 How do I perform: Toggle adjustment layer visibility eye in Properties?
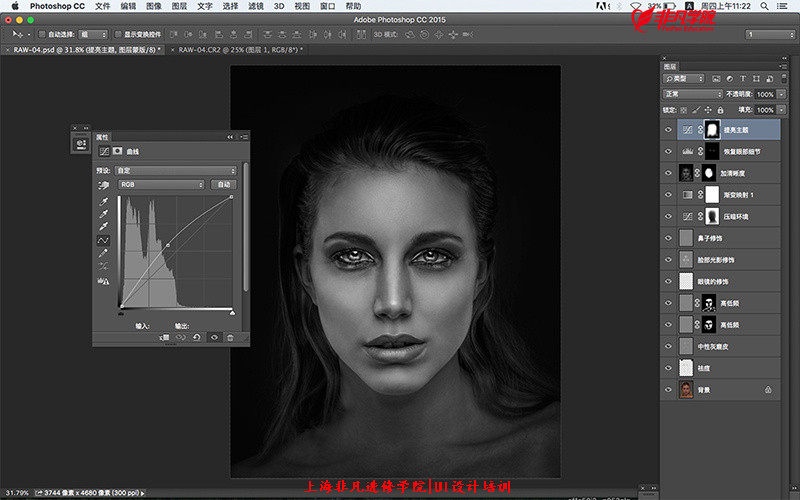click(x=214, y=337)
